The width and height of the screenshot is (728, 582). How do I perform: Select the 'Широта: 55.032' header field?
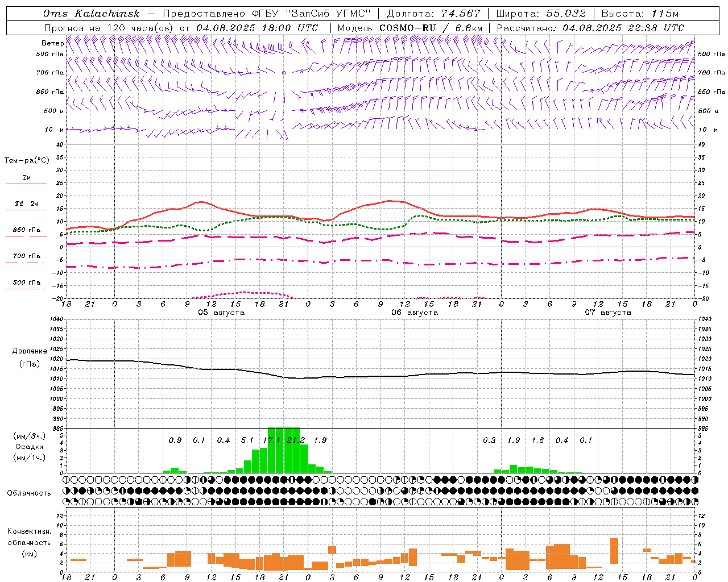541,14
